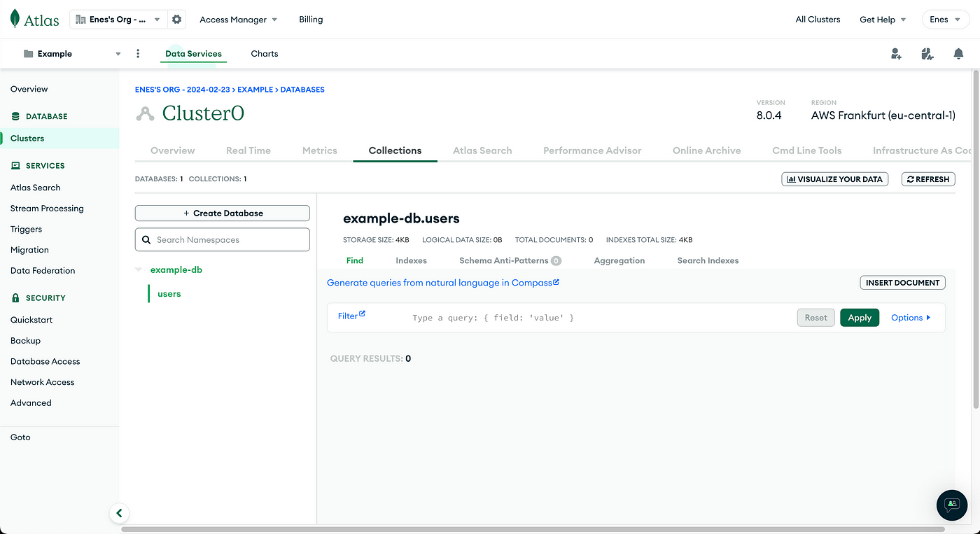The image size is (980, 534).
Task: Select the users collection
Action: click(169, 294)
